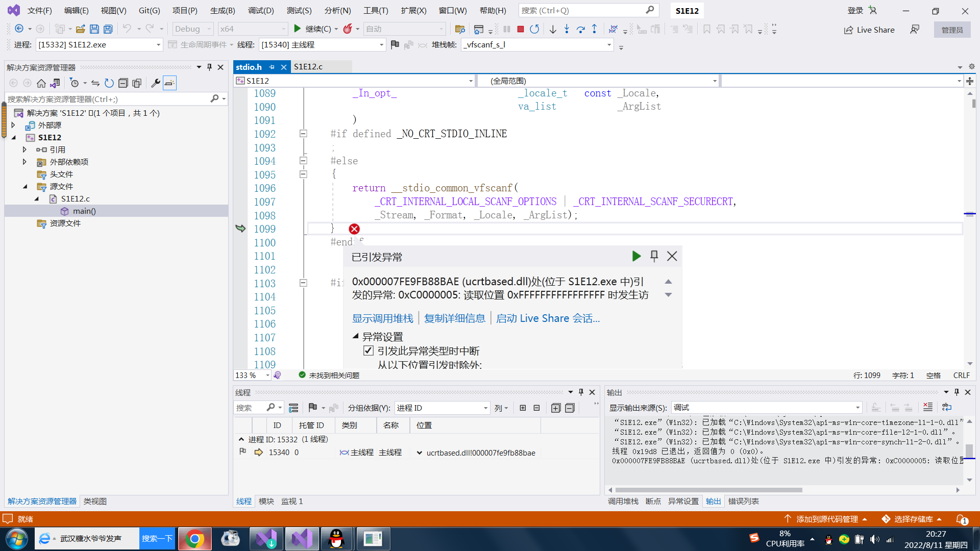Save the current file

(94, 29)
